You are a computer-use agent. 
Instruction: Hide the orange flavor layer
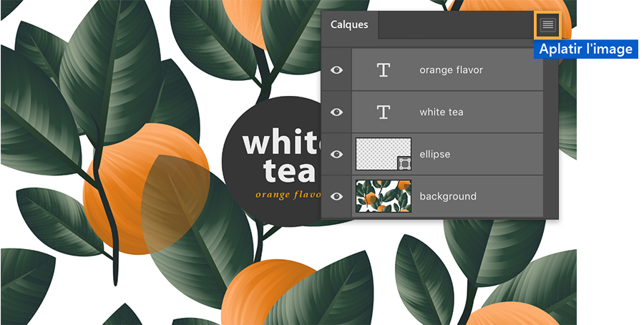coord(336,70)
